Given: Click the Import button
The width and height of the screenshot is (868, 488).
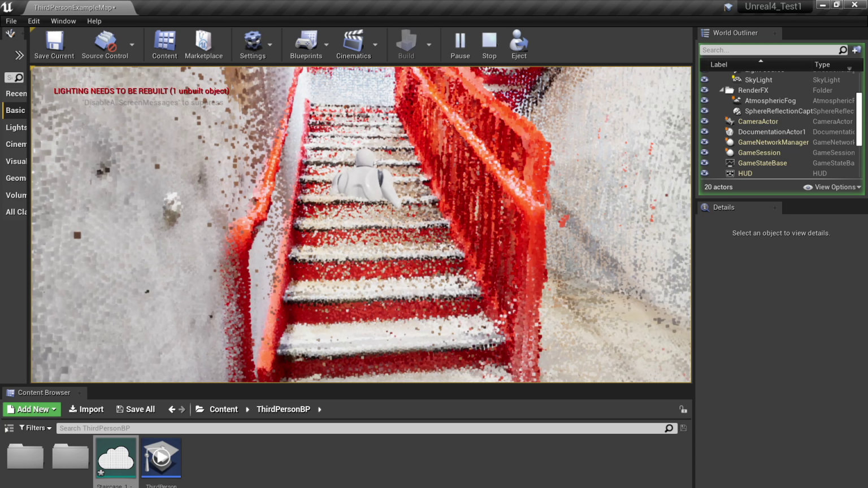Looking at the screenshot, I should 86,409.
